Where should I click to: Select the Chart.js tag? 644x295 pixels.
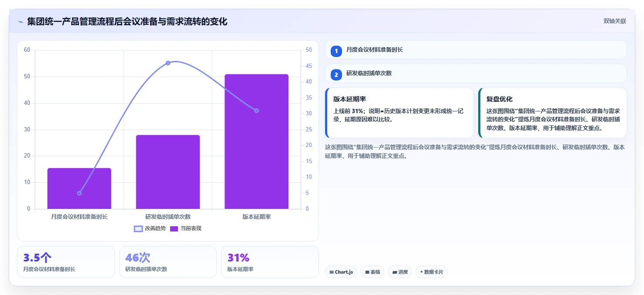(x=341, y=272)
